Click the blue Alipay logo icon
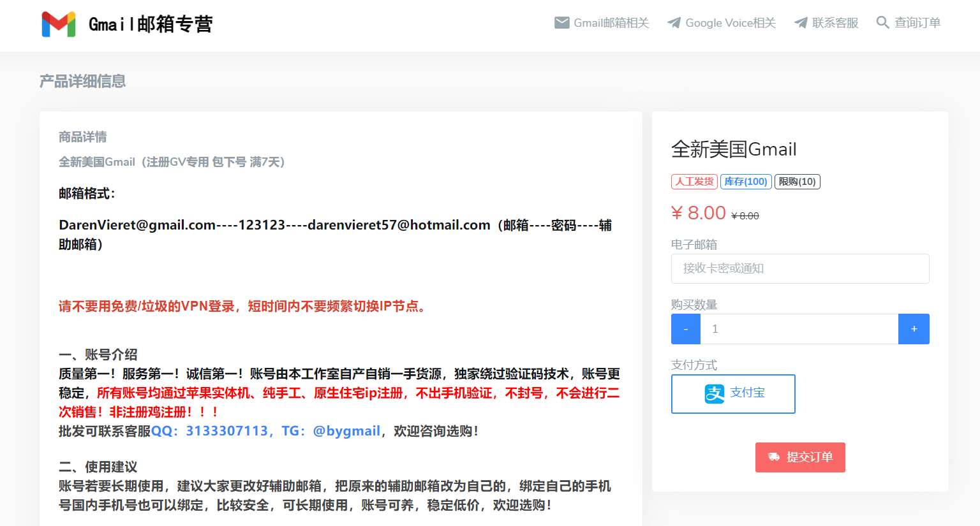980x526 pixels. pyautogui.click(x=714, y=393)
